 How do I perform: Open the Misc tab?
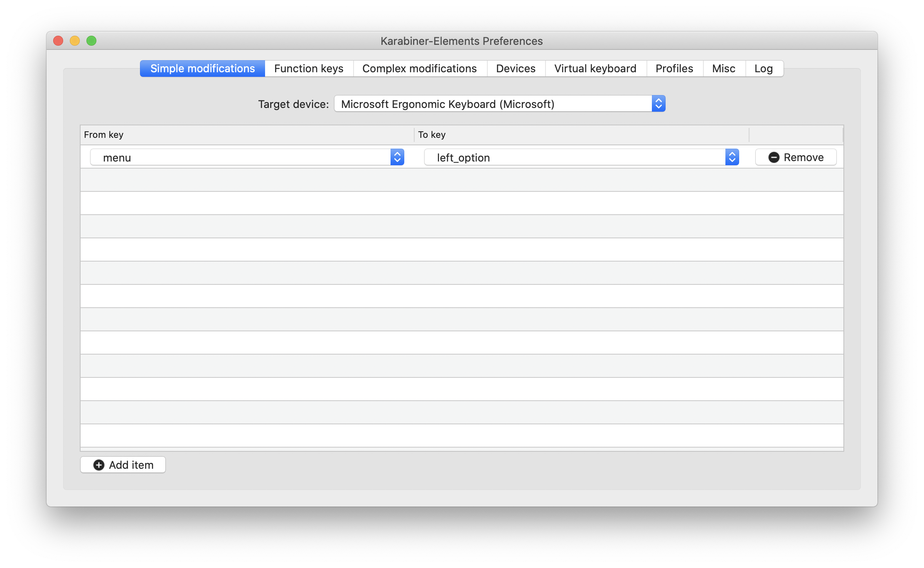[723, 69]
